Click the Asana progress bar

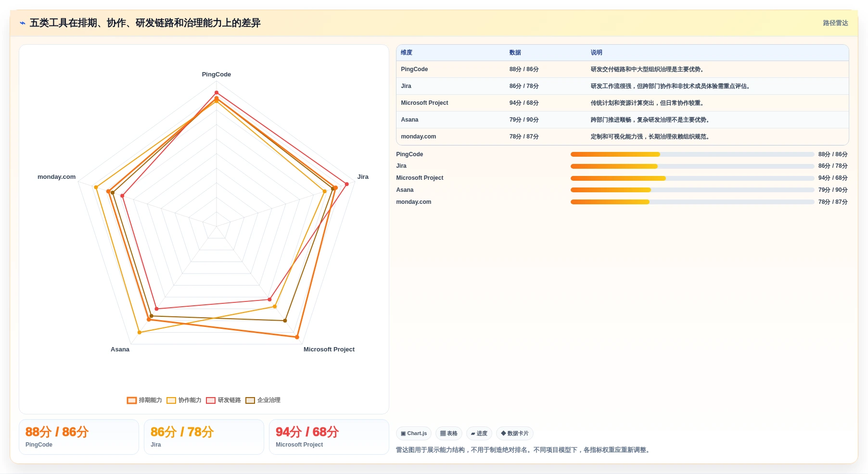692,190
